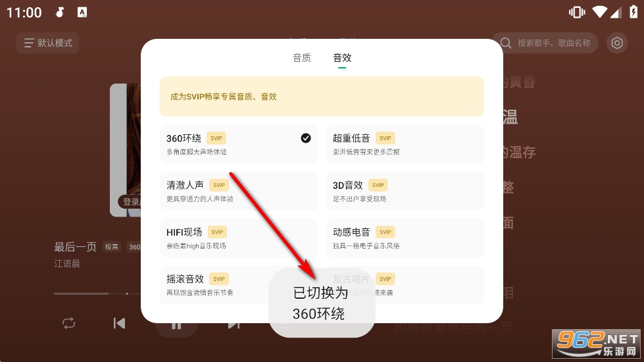Open the settings hexagon icon at top right
The width and height of the screenshot is (644, 362).
click(617, 43)
